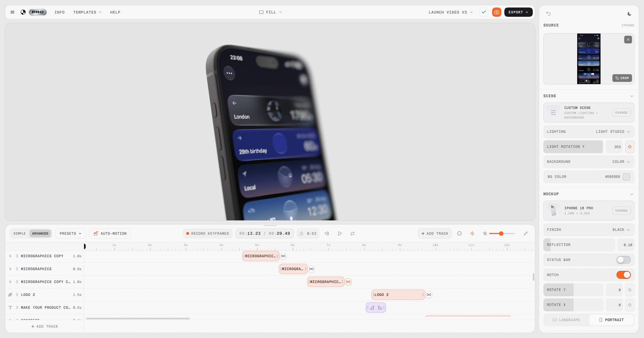Click the undo arrow icon
The image size is (644, 338).
coord(548,14)
